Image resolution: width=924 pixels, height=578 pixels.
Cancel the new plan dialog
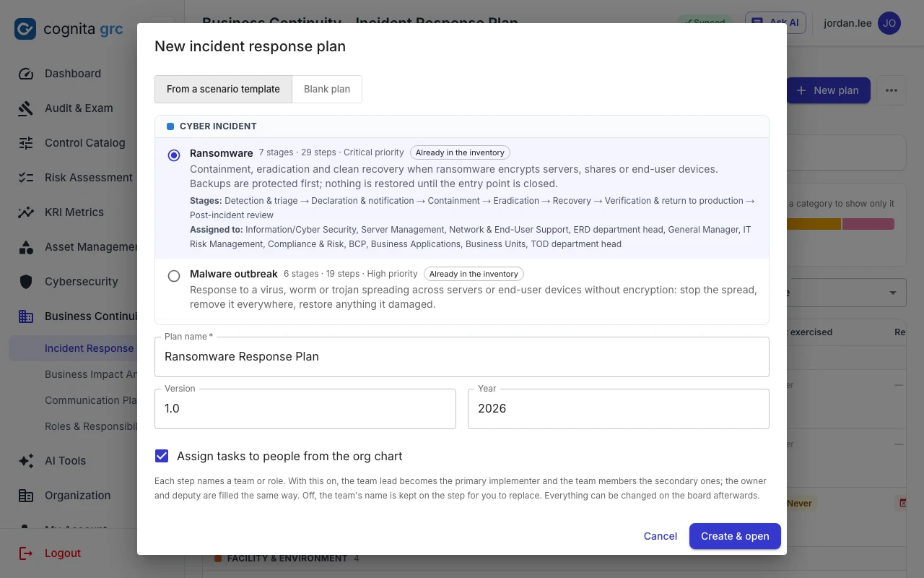[x=661, y=536]
